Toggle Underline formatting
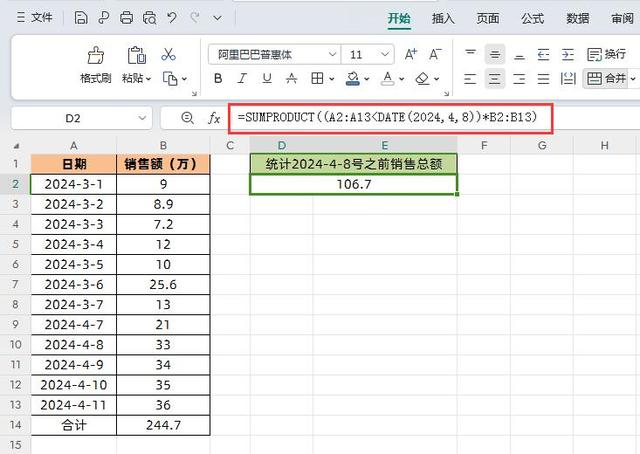Screen dimensions: 640x454 pyautogui.click(x=267, y=78)
